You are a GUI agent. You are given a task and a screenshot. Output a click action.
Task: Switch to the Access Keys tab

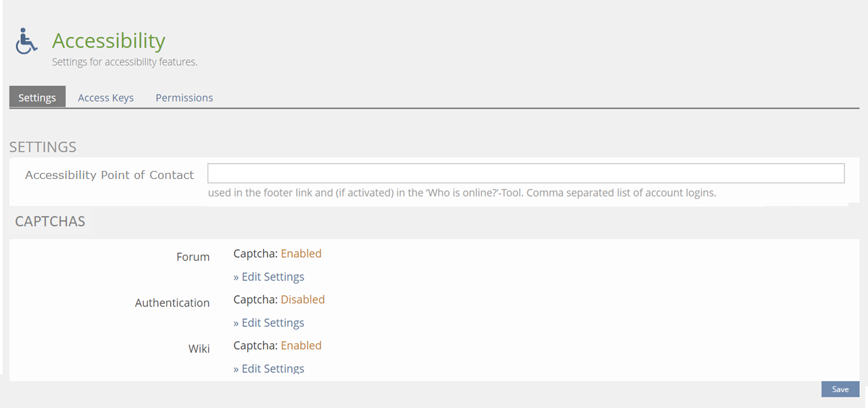(x=105, y=97)
